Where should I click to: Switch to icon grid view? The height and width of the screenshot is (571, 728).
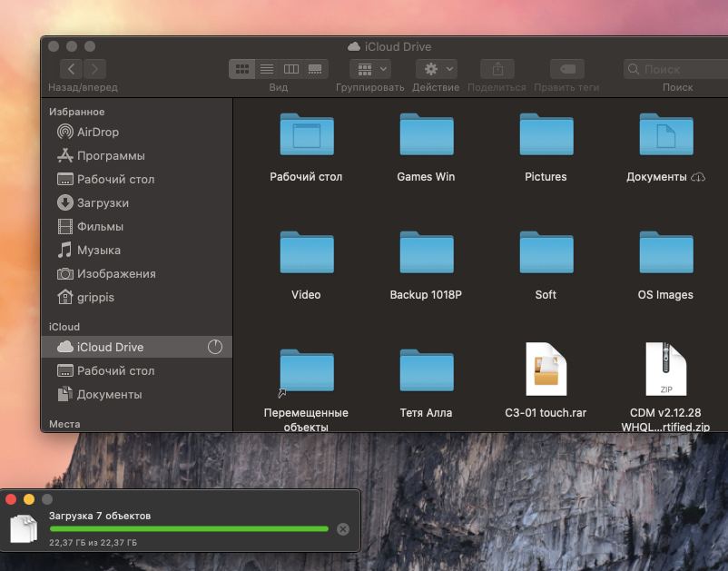pos(241,69)
